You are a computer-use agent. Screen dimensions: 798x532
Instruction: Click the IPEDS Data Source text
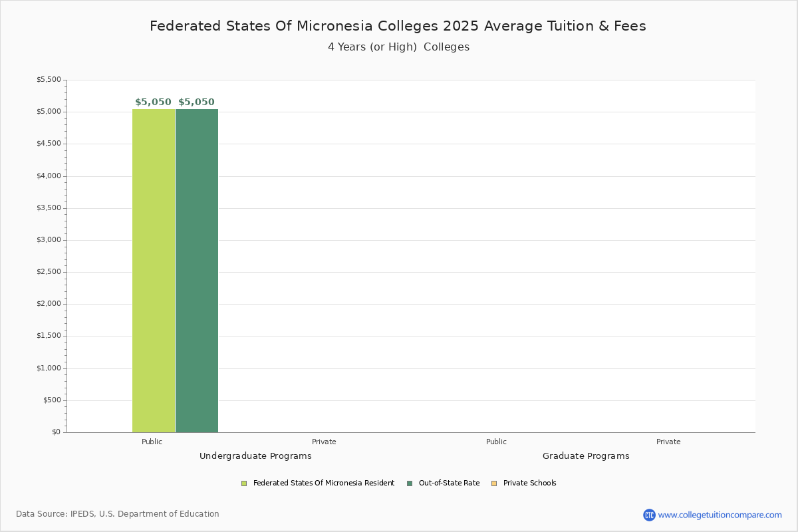click(x=118, y=514)
